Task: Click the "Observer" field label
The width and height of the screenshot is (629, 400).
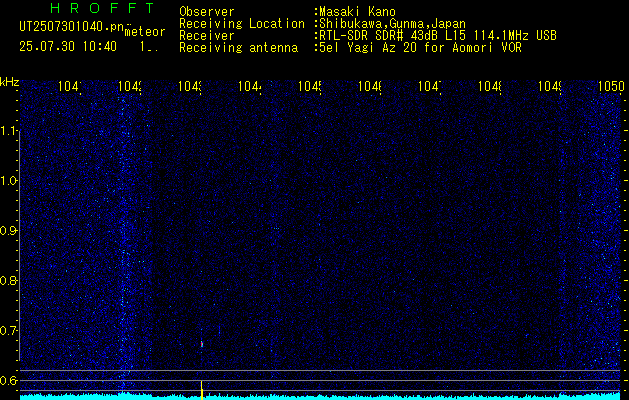Action: click(207, 12)
